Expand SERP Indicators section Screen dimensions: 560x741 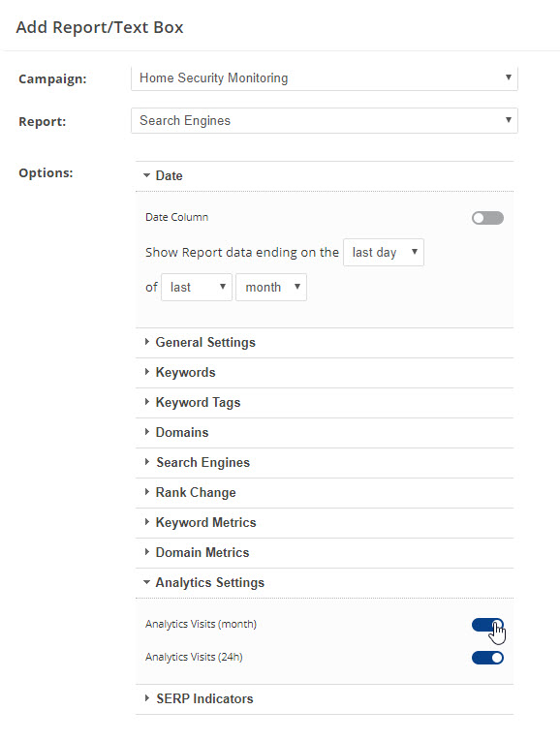tap(325, 699)
